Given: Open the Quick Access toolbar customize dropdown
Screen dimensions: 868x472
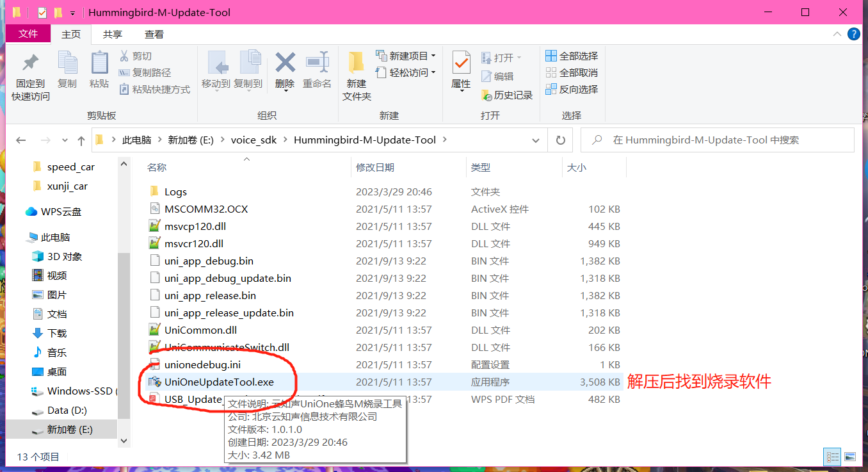Looking at the screenshot, I should [73, 13].
